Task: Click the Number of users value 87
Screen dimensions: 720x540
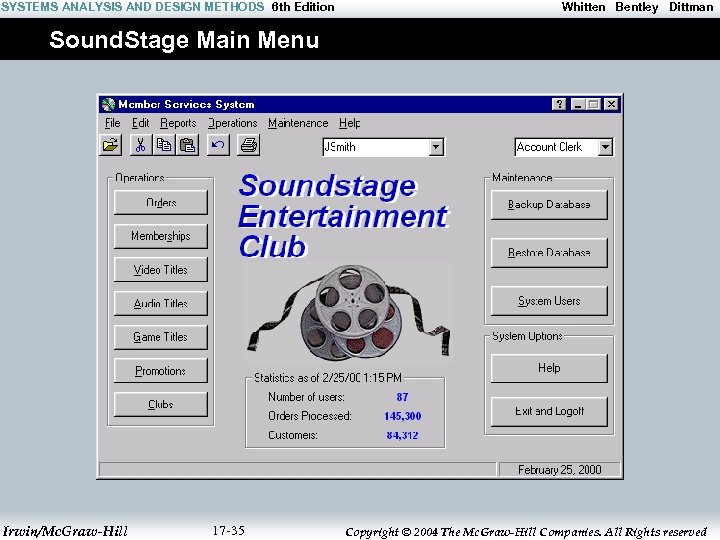Action: 402,397
